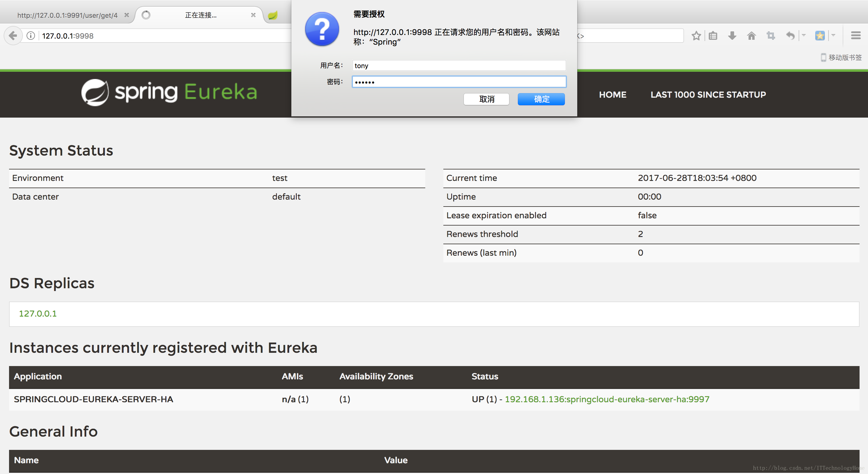Click the search box right of dialog
Screen dimensions: 868x474
click(x=630, y=36)
